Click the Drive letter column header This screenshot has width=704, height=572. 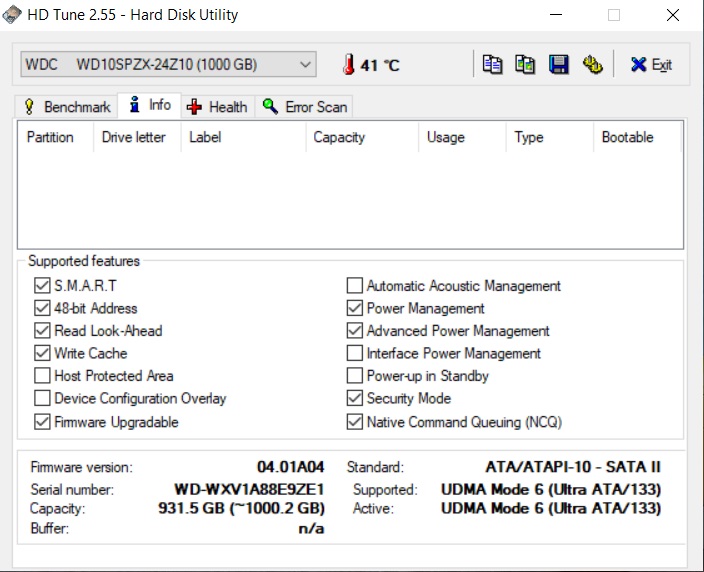click(137, 137)
